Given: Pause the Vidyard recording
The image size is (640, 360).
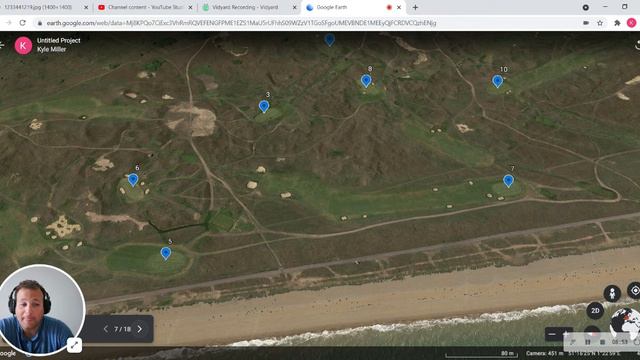Looking at the screenshot, I should 587,342.
